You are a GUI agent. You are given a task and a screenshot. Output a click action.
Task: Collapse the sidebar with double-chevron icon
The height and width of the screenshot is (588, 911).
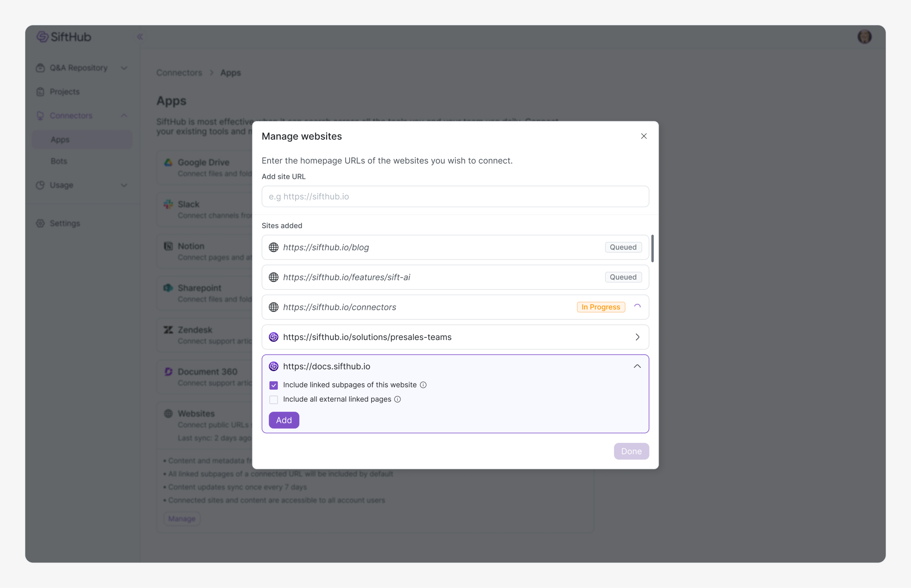tap(140, 37)
